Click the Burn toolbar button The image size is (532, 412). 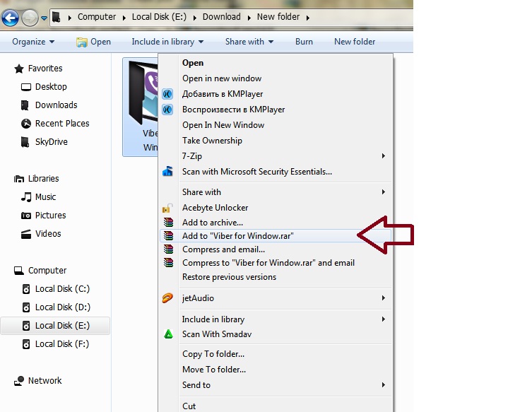pos(304,42)
